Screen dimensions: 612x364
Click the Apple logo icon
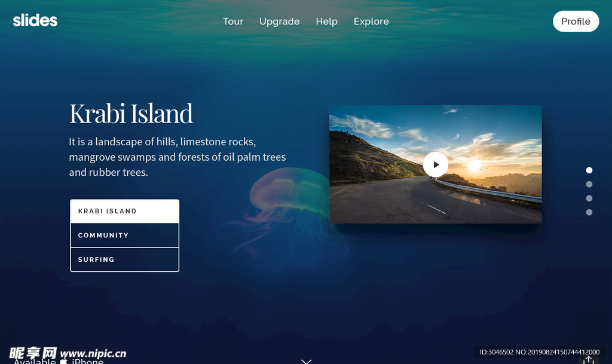coord(63,362)
